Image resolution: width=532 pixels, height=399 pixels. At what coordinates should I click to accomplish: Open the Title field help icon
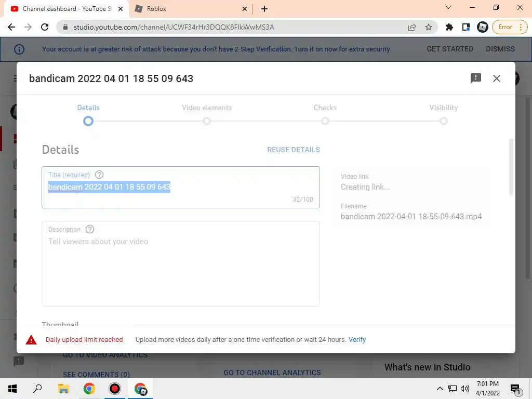coord(99,175)
